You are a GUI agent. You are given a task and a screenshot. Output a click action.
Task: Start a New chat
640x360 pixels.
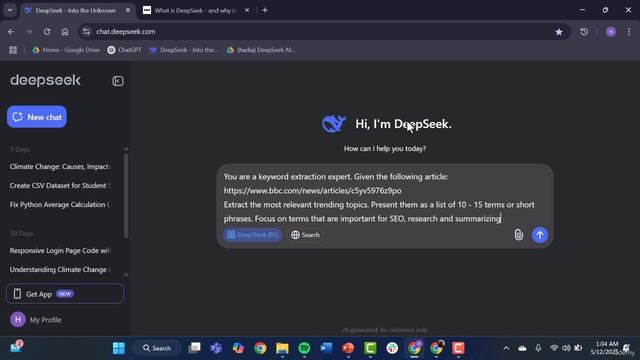coord(37,117)
